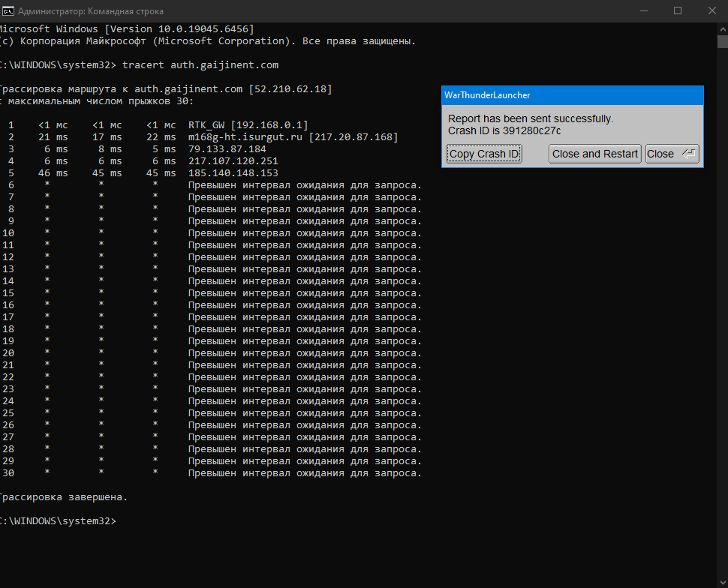Click the tracert auth.gaijinent.com command line
The width and height of the screenshot is (728, 588).
(200, 65)
